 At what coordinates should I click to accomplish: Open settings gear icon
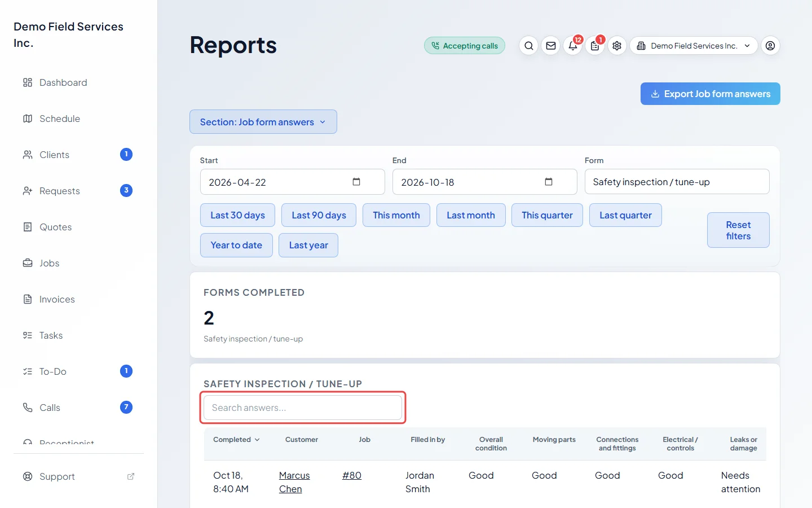[617, 46]
